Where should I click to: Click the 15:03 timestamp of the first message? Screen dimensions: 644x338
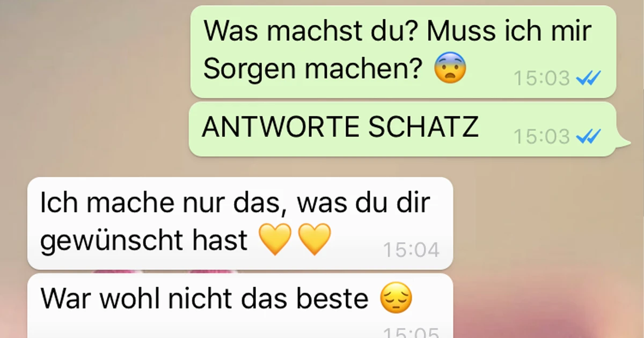coord(541,79)
